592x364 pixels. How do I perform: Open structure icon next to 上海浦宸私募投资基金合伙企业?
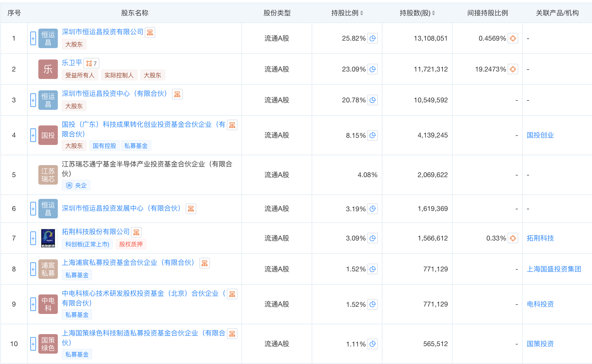coord(204,263)
